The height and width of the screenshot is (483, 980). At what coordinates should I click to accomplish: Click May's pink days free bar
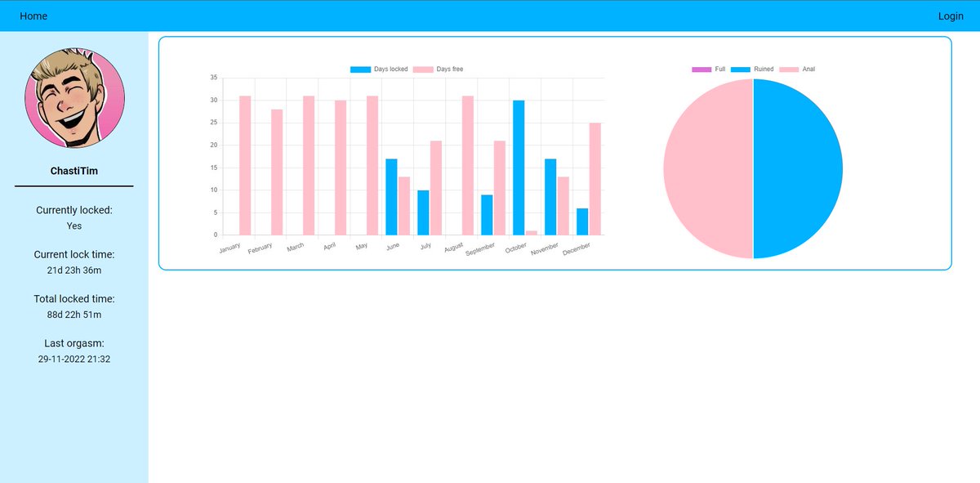(372, 165)
